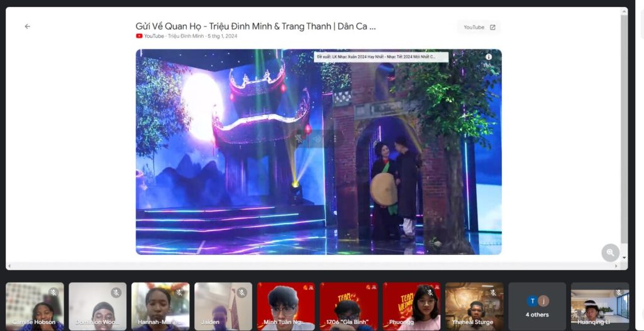
Task: Click muted mic icon on Dominion Woo's tile
Action: coord(116,293)
